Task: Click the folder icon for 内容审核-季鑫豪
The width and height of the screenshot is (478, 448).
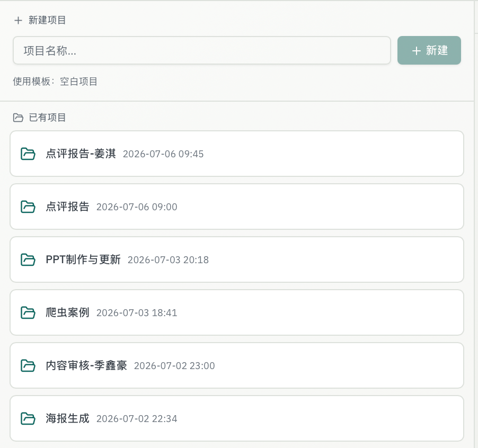Action: (x=28, y=366)
